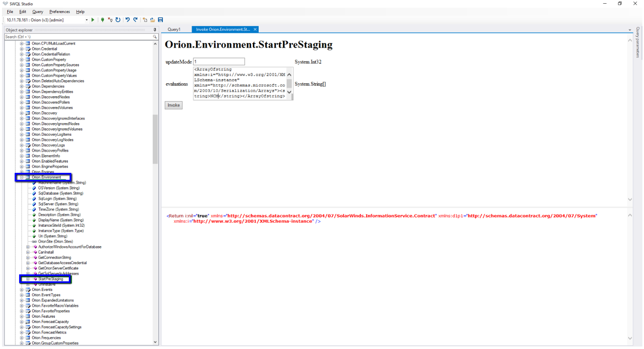Click the Orion.Credential entity icon
The image size is (644, 349).
[28, 49]
